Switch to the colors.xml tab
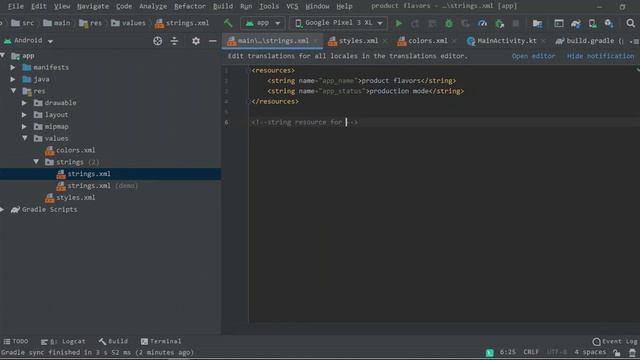The height and width of the screenshot is (360, 640). pyautogui.click(x=427, y=41)
